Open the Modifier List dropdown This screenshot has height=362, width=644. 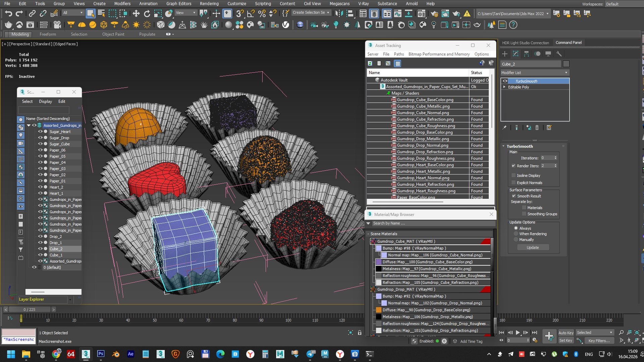(535, 73)
